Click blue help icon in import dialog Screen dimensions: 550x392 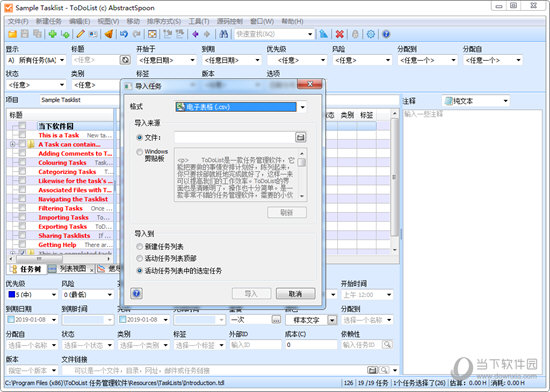pos(136,293)
